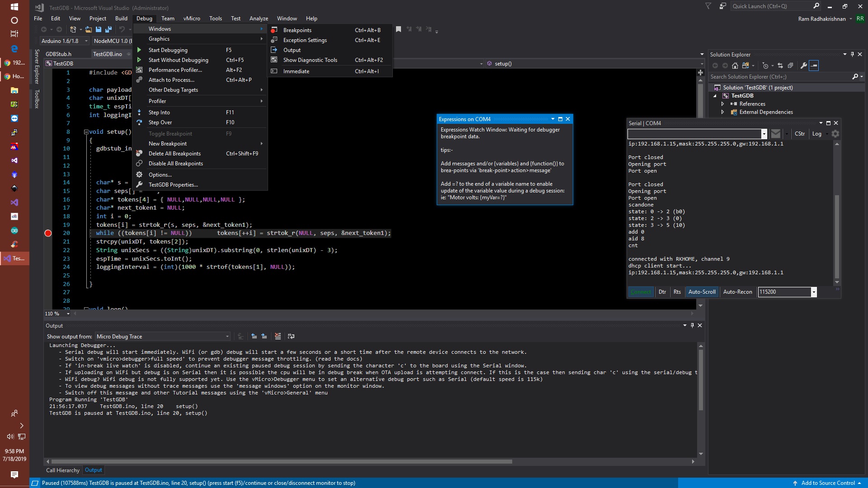This screenshot has height=488, width=868.
Task: Open the vMicro menu
Action: [192, 19]
